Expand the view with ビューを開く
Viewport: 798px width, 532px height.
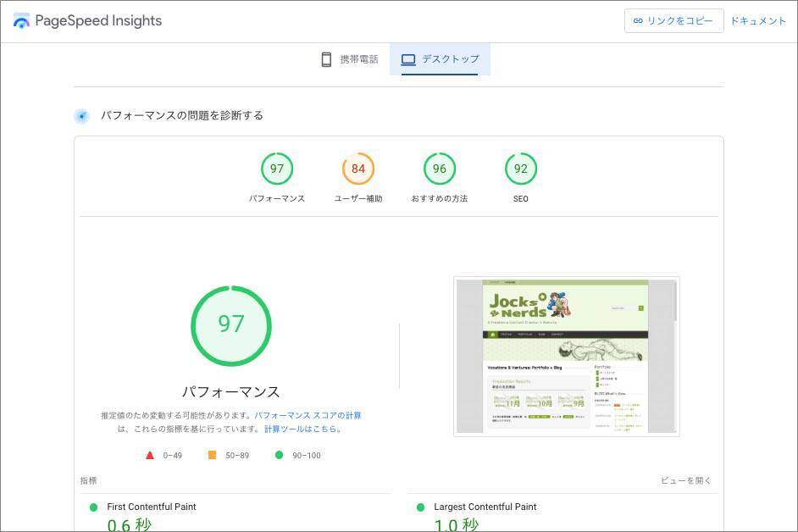pyautogui.click(x=686, y=480)
